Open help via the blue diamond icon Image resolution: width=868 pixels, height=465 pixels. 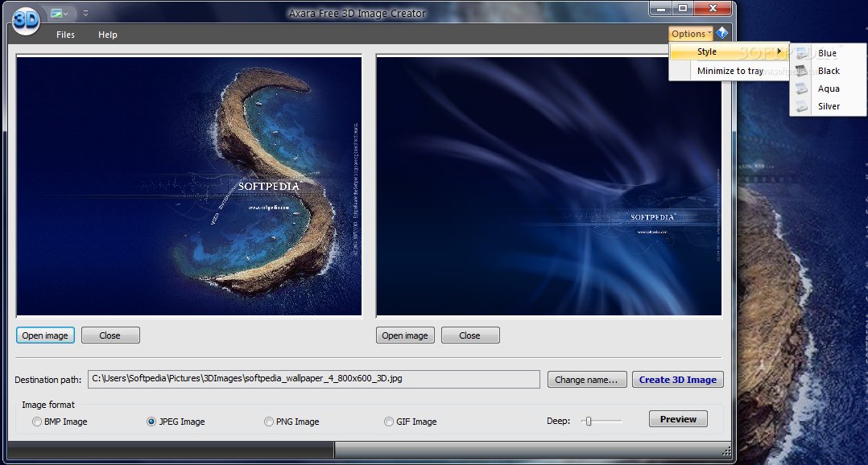pos(722,33)
